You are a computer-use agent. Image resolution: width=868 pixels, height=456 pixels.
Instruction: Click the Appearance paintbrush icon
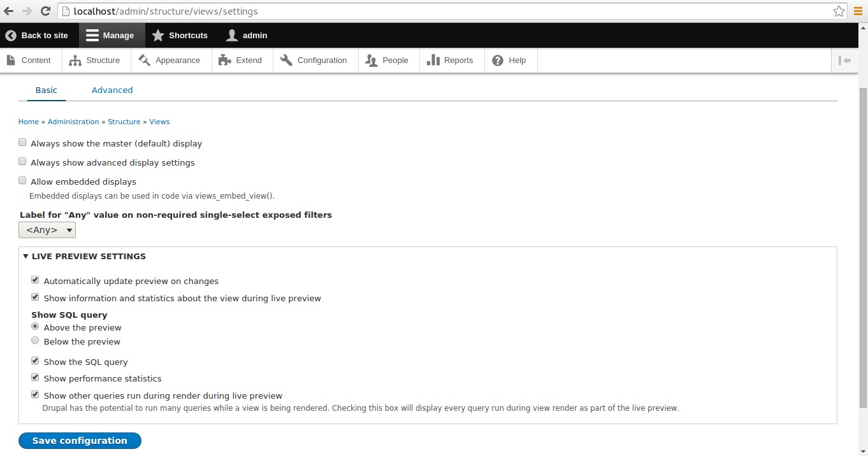click(x=144, y=60)
